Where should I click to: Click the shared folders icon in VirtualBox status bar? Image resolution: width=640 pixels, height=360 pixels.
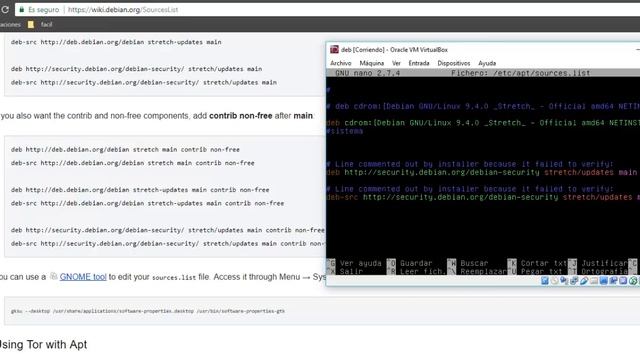click(594, 280)
